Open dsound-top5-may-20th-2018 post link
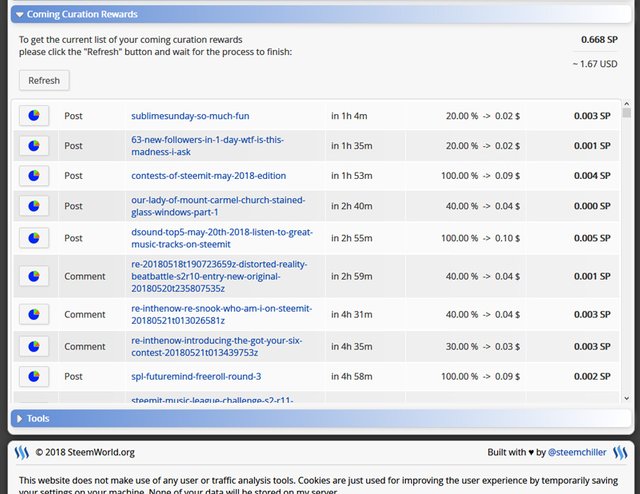 tap(222, 238)
